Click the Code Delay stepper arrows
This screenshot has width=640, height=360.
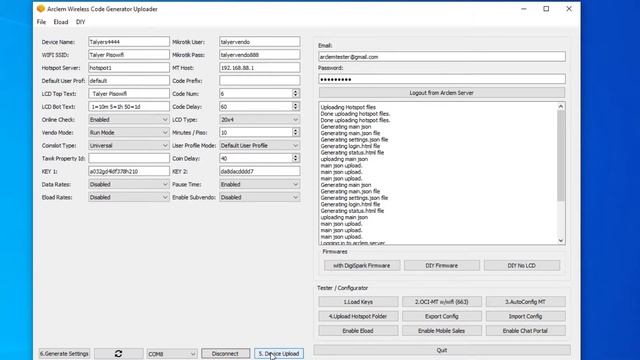point(295,107)
